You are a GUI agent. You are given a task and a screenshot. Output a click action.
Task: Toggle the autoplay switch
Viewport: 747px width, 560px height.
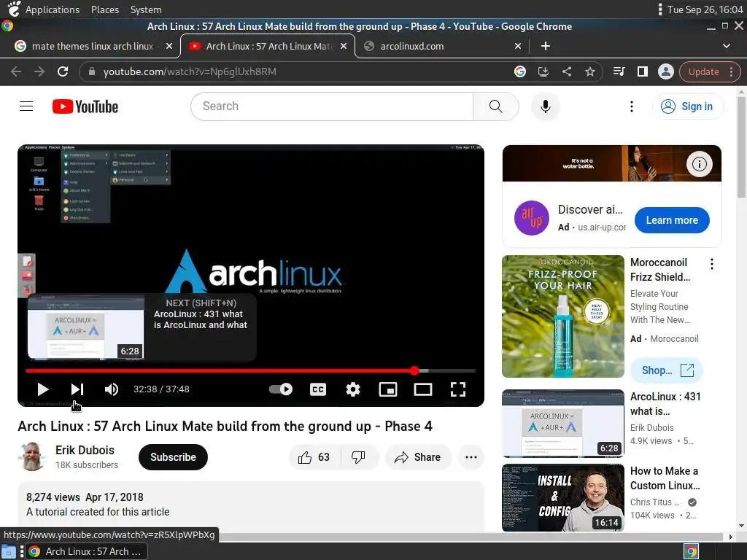pyautogui.click(x=281, y=389)
